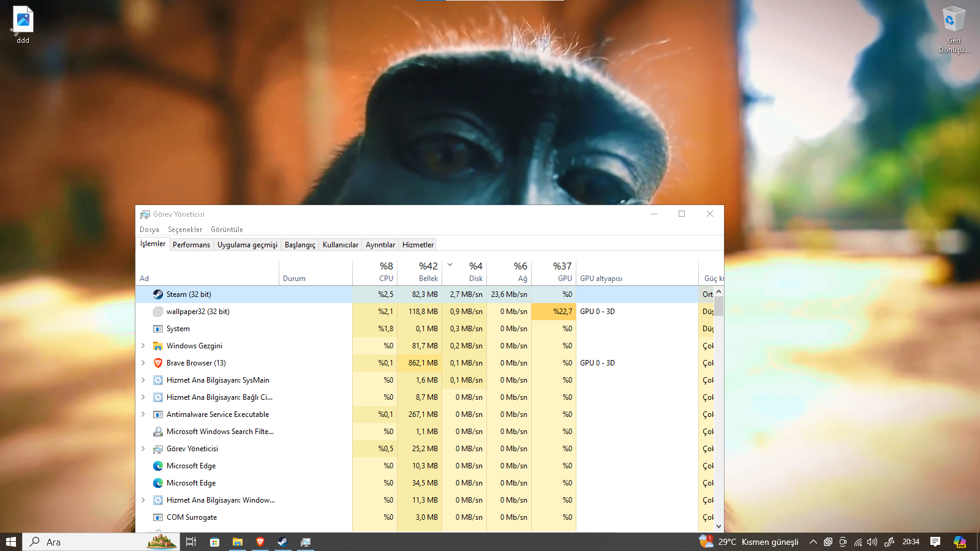The height and width of the screenshot is (551, 980).
Task: Select the Recycle Bin desktop icon
Action: [x=954, y=29]
